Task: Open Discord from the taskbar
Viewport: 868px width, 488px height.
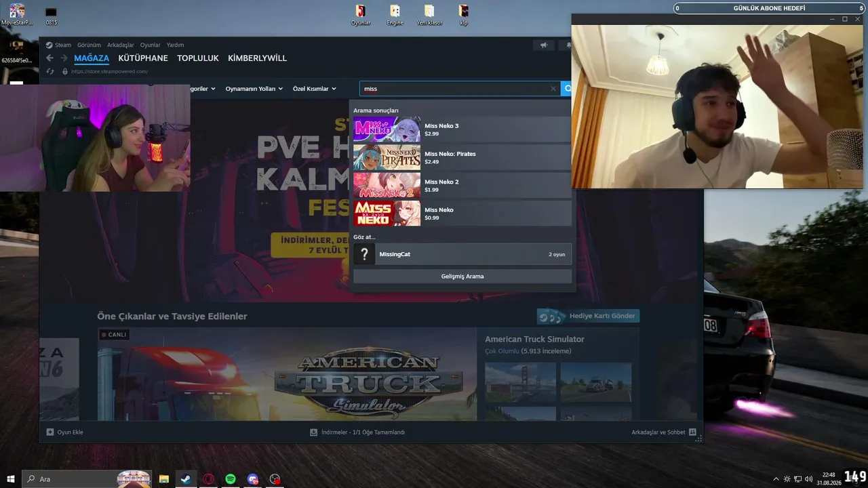Action: pos(253,479)
